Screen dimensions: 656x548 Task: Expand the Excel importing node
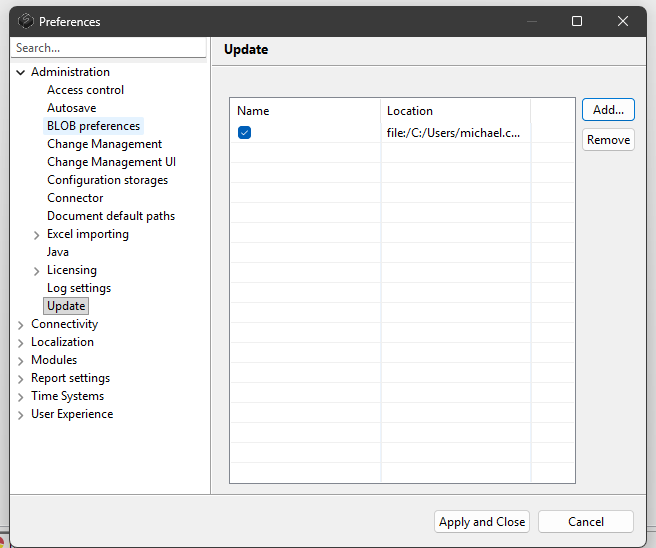(x=37, y=234)
